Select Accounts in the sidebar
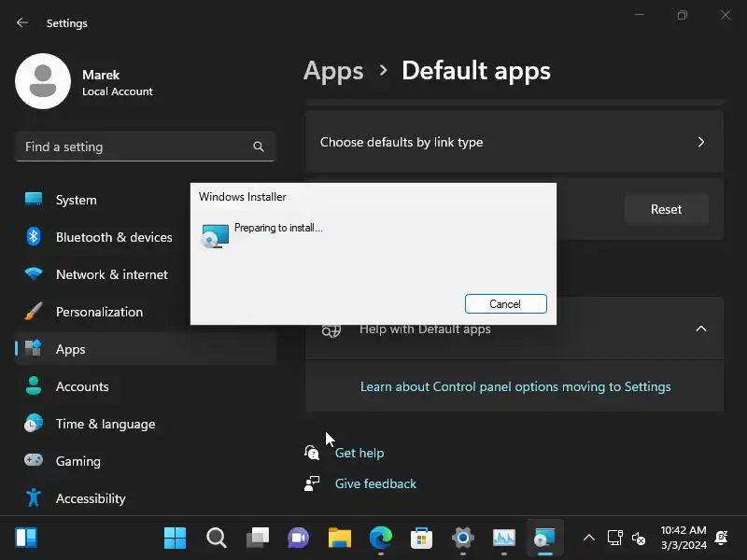The width and height of the screenshot is (747, 560). tap(146, 386)
